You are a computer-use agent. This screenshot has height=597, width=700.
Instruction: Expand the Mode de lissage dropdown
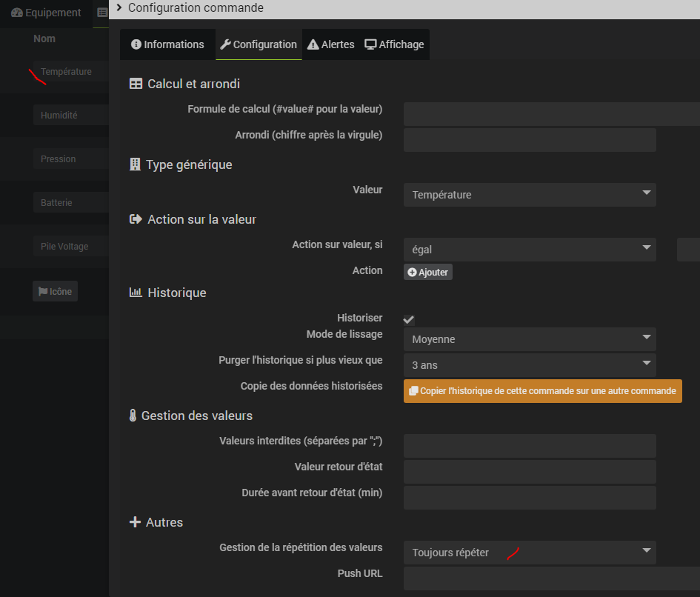530,339
